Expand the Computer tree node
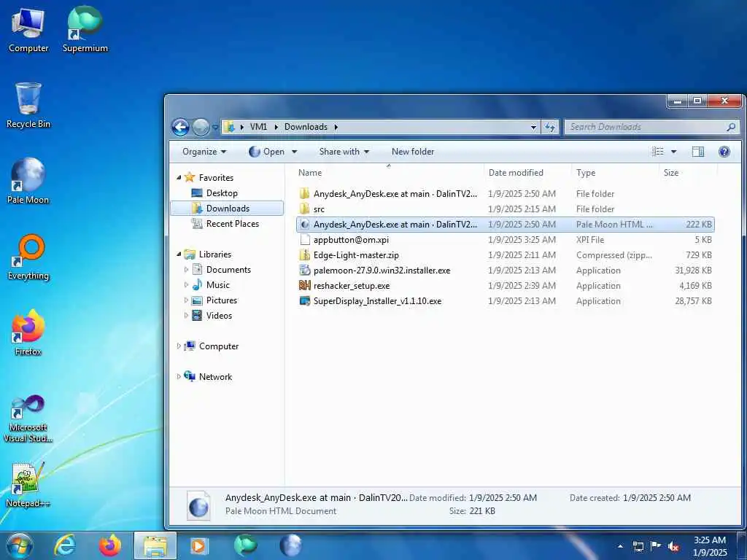The height and width of the screenshot is (560, 747). tap(179, 346)
